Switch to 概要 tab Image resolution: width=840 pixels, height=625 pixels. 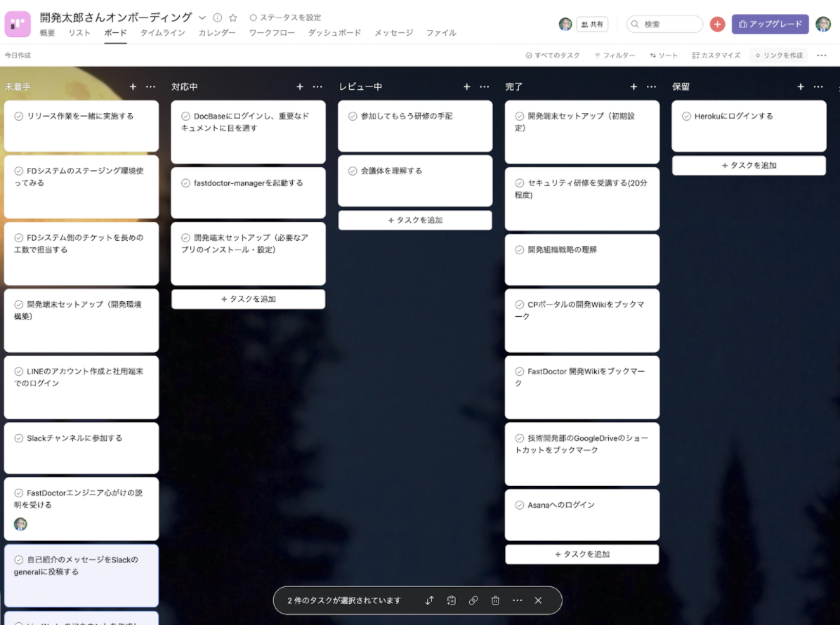click(47, 33)
